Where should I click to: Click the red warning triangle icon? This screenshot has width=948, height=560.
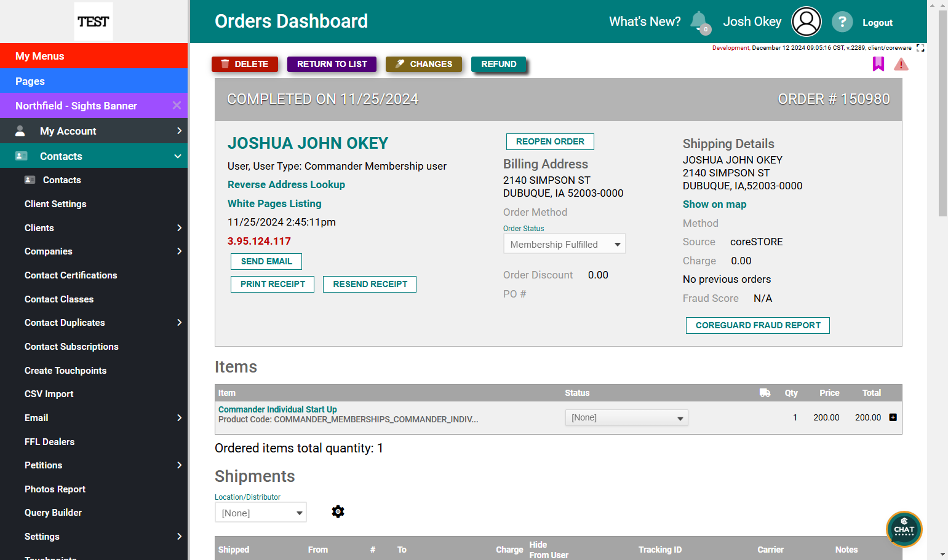point(901,64)
